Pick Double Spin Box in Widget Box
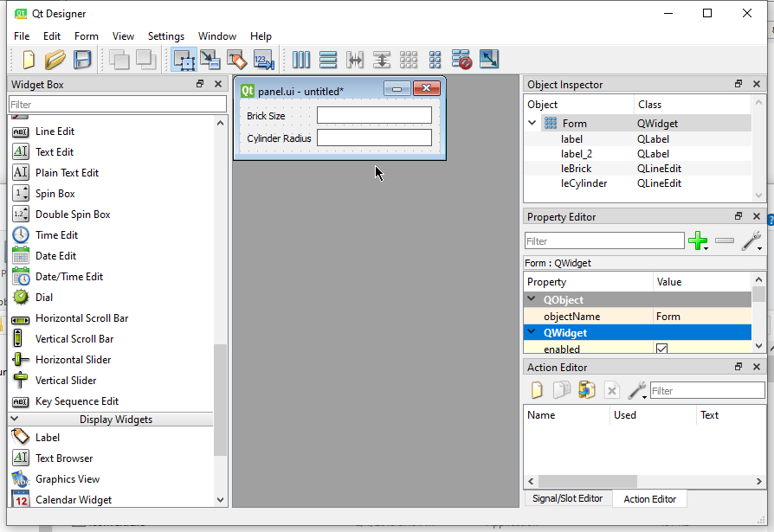The height and width of the screenshot is (532, 774). coord(73,215)
